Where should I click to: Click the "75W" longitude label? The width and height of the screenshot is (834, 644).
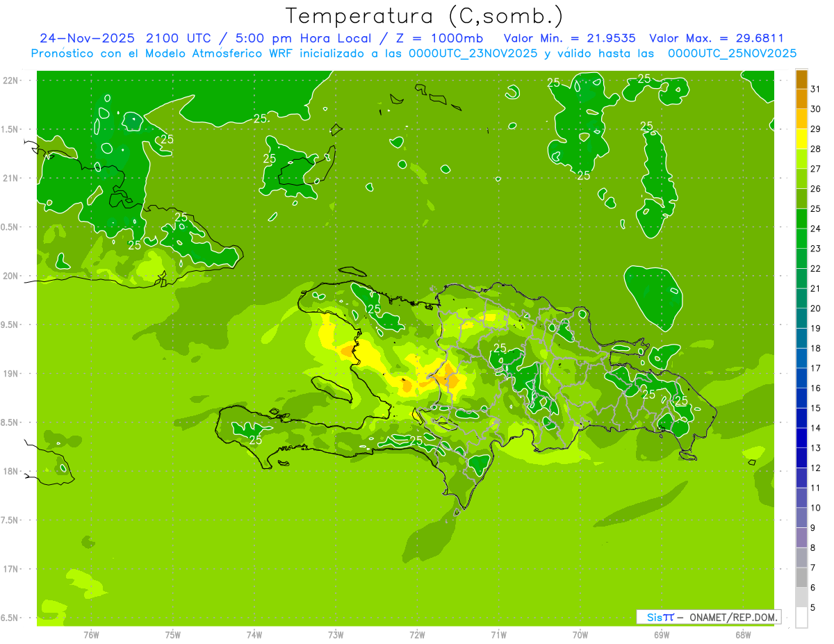pos(173,634)
